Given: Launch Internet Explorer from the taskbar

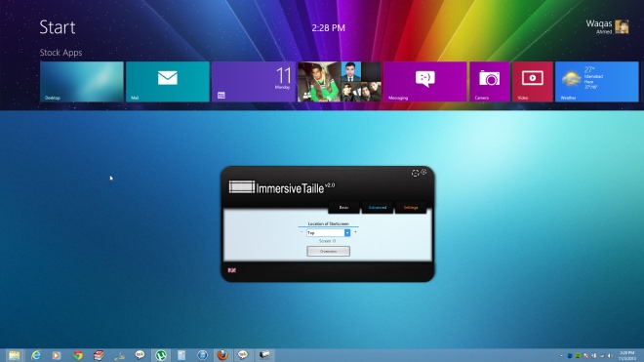Looking at the screenshot, I should coord(36,355).
